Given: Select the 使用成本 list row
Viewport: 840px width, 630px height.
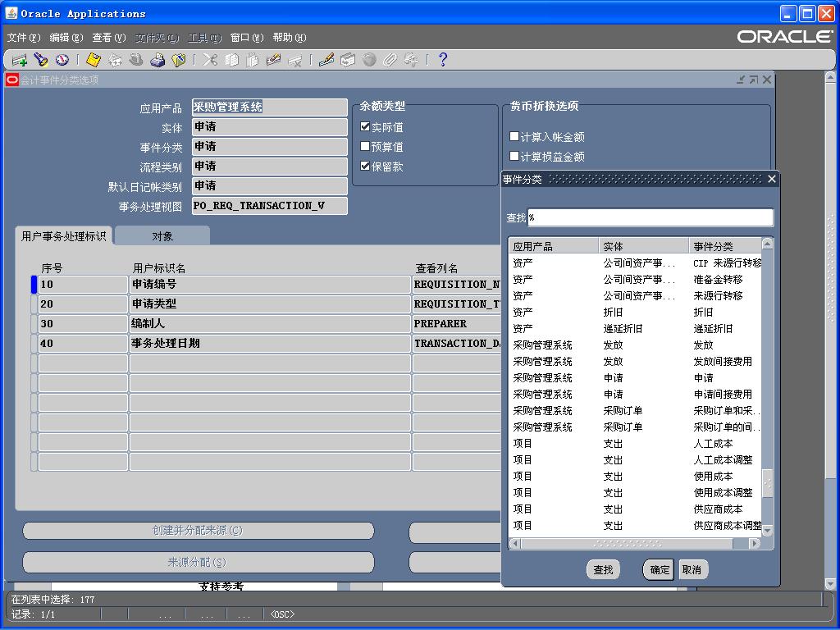Looking at the screenshot, I should click(635, 477).
